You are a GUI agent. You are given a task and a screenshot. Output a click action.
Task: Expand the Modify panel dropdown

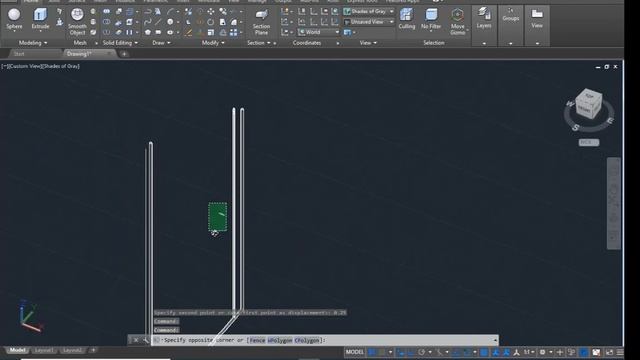tap(213, 43)
